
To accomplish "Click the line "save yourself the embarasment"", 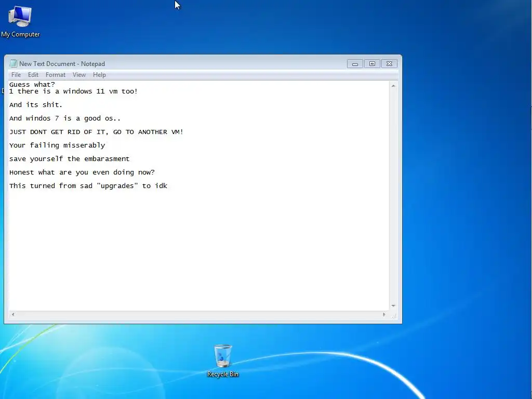I will [69, 159].
